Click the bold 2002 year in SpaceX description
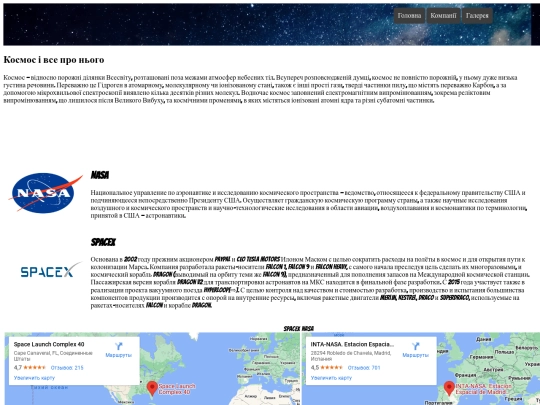Image resolution: width=540 pixels, height=405 pixels. point(131,259)
